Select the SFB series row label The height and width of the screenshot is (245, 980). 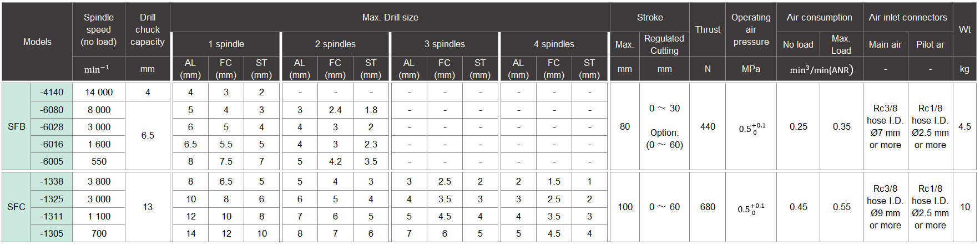click(17, 126)
